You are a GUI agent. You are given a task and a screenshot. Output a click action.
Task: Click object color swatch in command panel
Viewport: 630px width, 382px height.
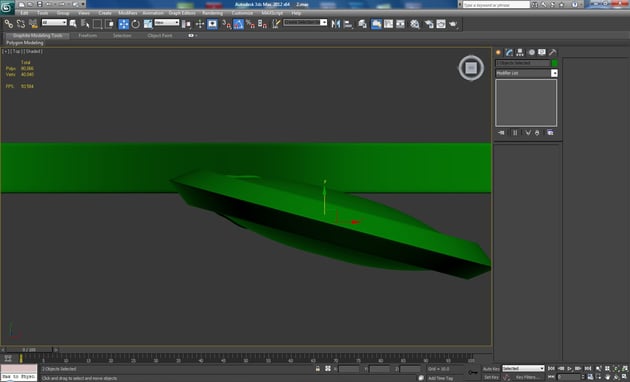[555, 63]
